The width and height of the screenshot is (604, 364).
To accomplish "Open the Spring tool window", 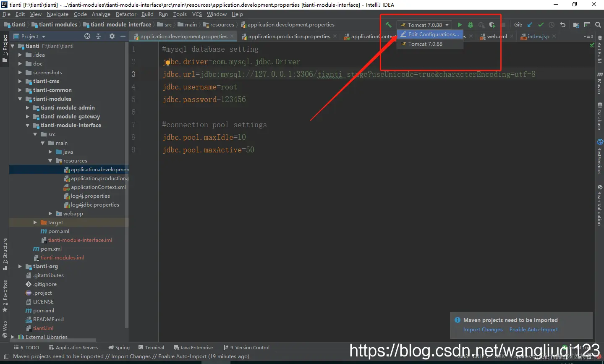I will [x=119, y=348].
